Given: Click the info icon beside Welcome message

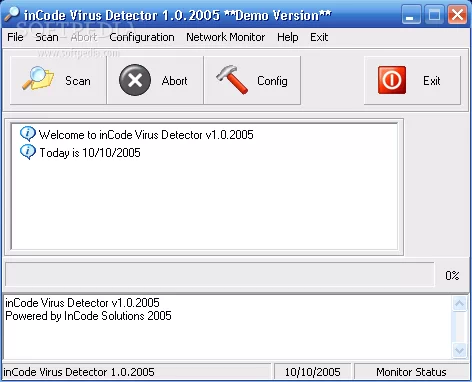Looking at the screenshot, I should pos(28,134).
